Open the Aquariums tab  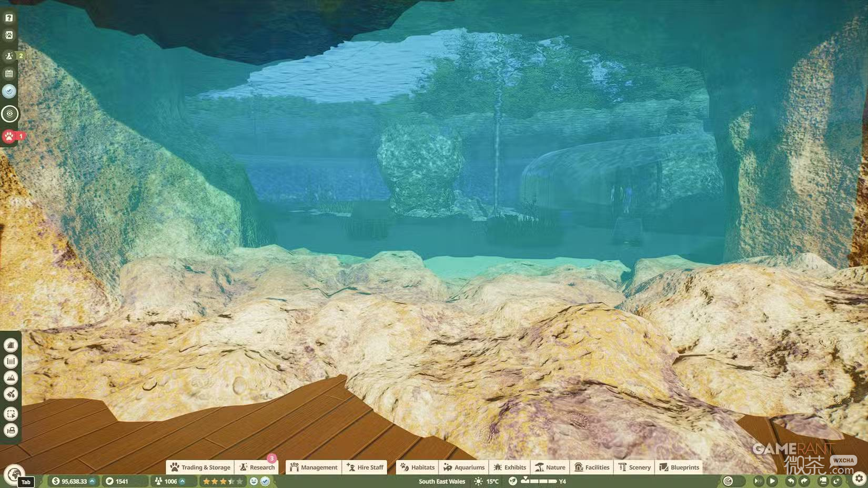click(463, 467)
